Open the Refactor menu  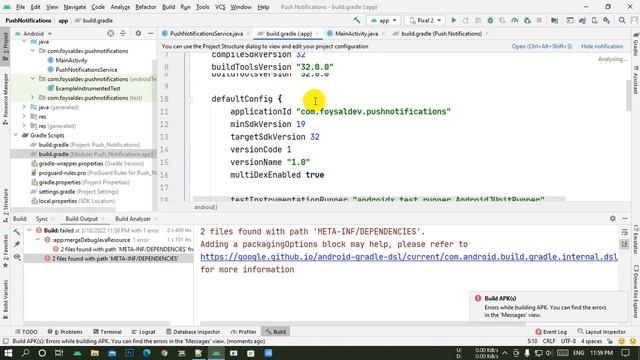click(x=146, y=7)
